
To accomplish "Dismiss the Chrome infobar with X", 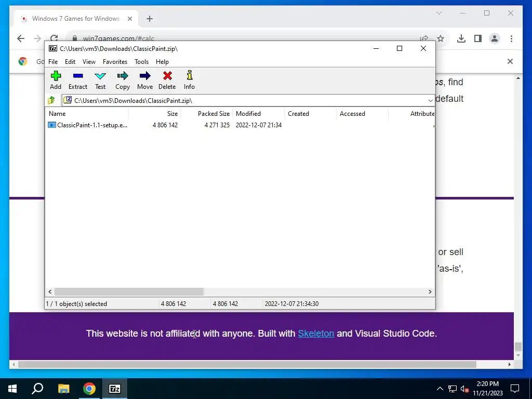I will point(510,61).
